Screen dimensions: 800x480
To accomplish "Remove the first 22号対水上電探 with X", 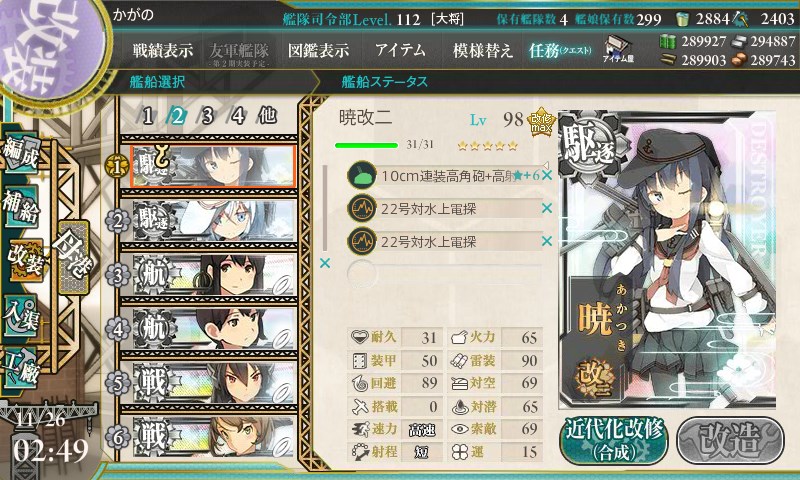I will (x=547, y=208).
